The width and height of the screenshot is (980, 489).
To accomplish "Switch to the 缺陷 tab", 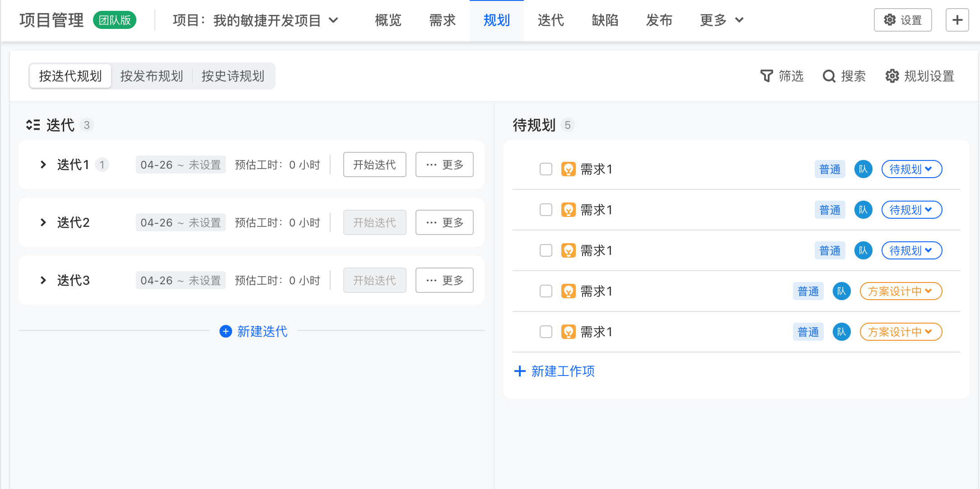I will pos(605,20).
